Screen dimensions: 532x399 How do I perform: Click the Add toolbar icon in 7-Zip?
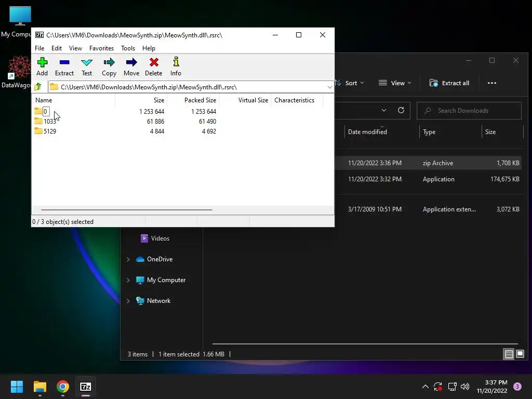[42, 66]
